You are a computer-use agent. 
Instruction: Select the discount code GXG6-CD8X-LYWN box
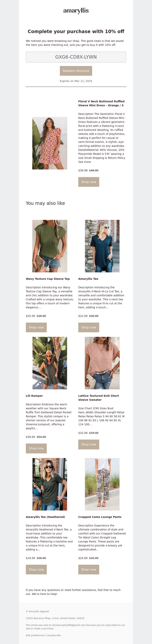pos(76,57)
